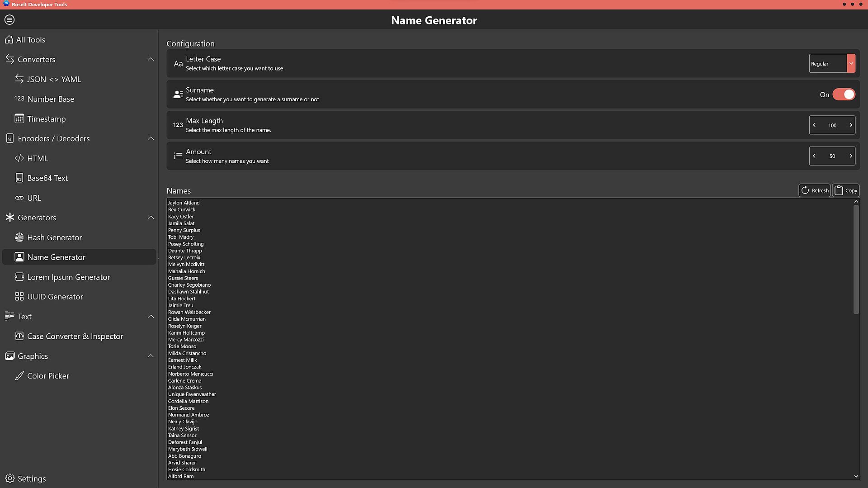868x488 pixels.
Task: Open Lorem Ipsum Generator
Action: point(79,277)
